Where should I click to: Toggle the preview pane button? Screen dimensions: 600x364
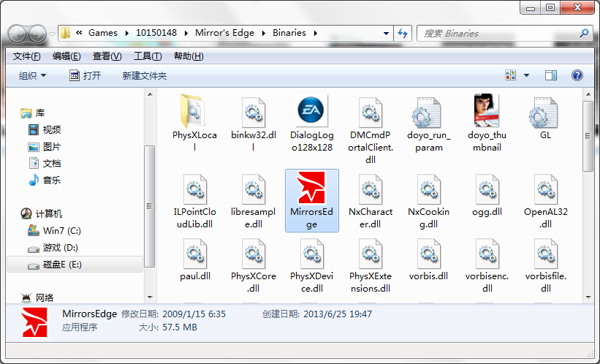551,75
